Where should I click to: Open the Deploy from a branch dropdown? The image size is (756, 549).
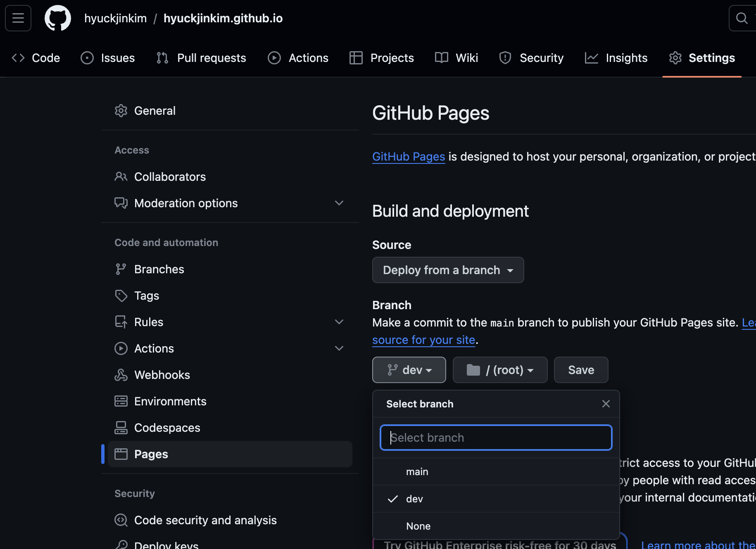448,270
